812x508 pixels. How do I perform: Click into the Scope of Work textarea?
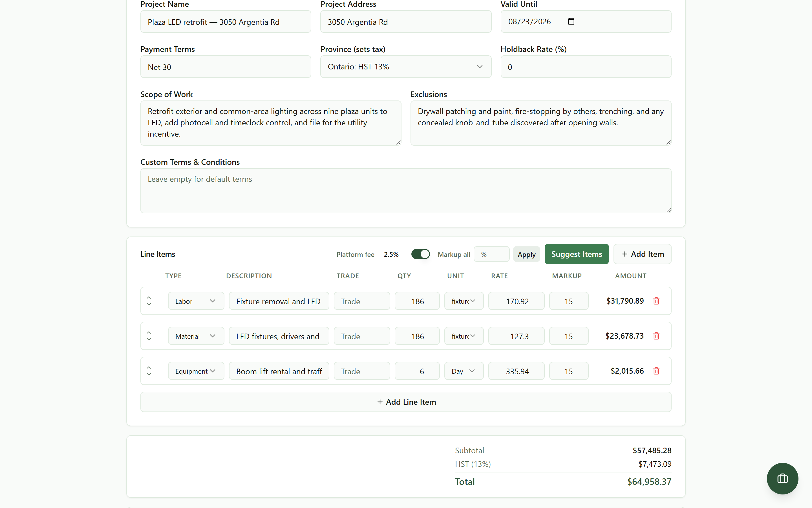click(x=271, y=123)
